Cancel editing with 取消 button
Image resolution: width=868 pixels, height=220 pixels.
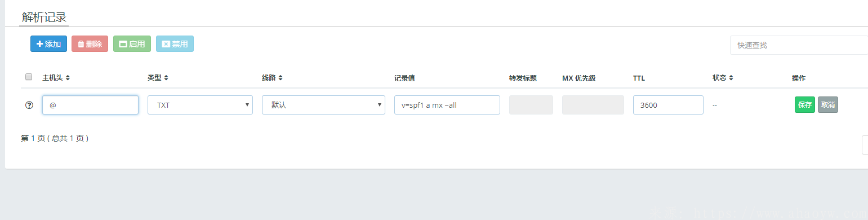[x=828, y=105]
